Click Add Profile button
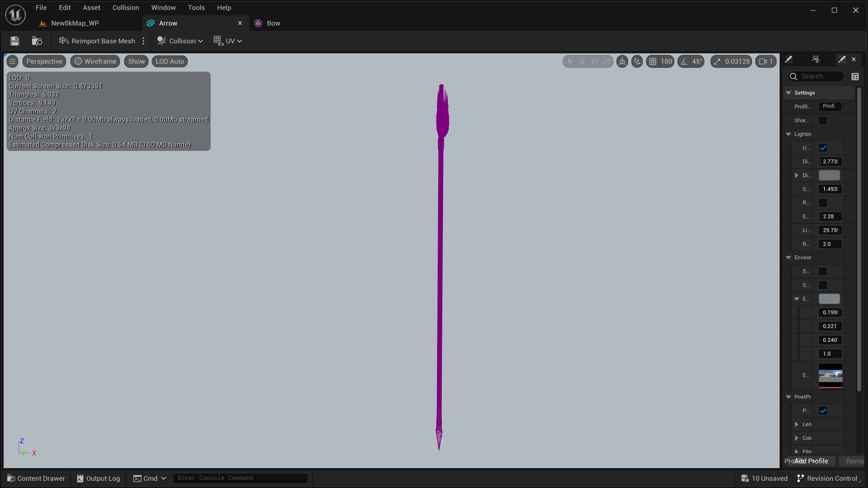868x488 pixels. 811,461
